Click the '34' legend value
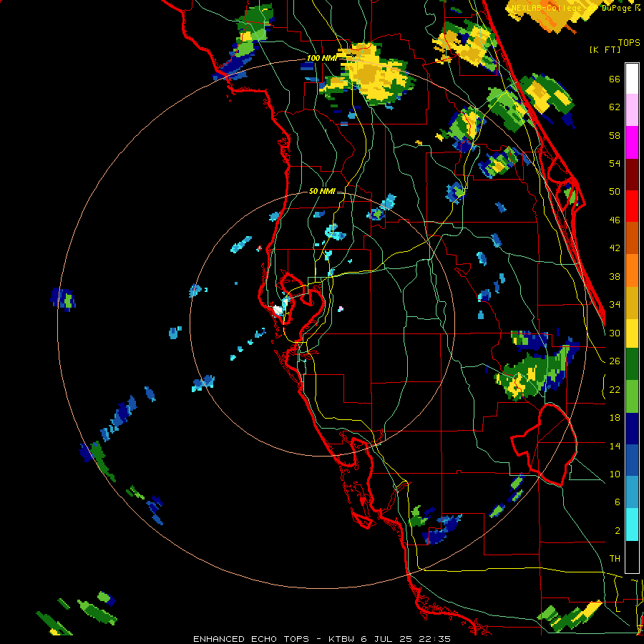644x644 pixels. pyautogui.click(x=615, y=305)
